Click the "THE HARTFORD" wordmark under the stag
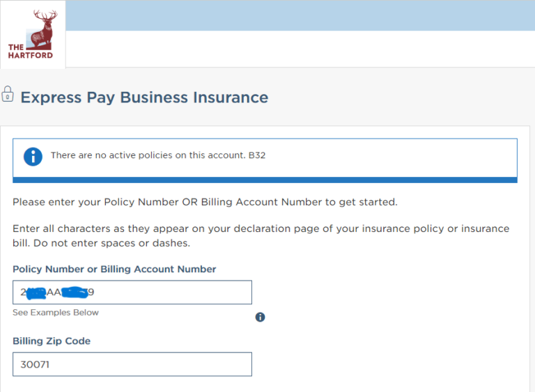Image resolution: width=535 pixels, height=392 pixels. coord(31,52)
